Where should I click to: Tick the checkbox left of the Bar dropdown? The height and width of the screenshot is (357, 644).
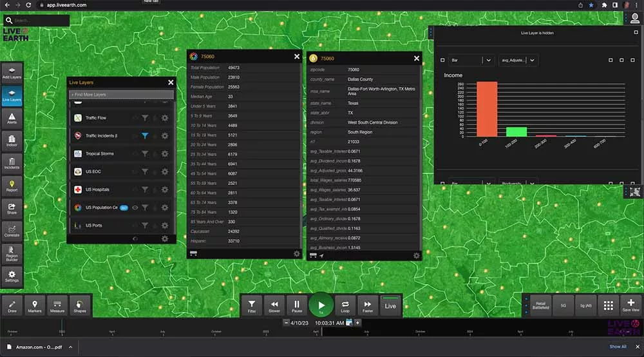(442, 60)
